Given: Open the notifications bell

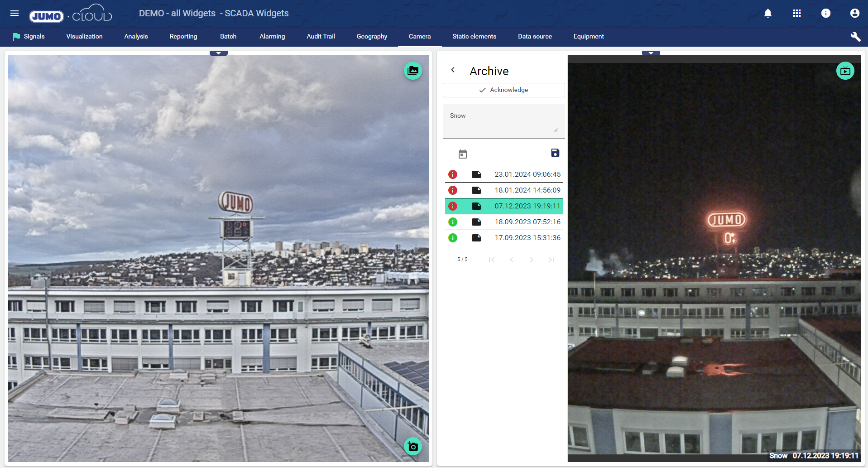Looking at the screenshot, I should coord(768,13).
